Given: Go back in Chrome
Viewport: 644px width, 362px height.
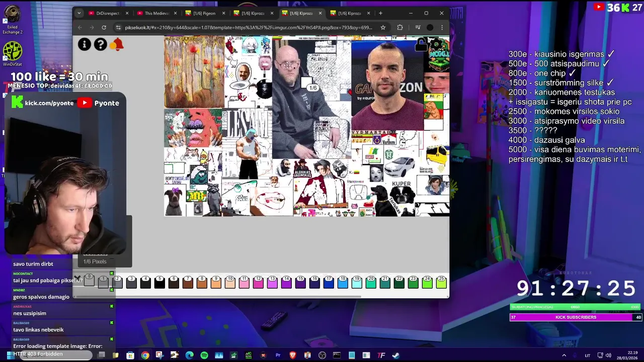Looking at the screenshot, I should (79, 28).
